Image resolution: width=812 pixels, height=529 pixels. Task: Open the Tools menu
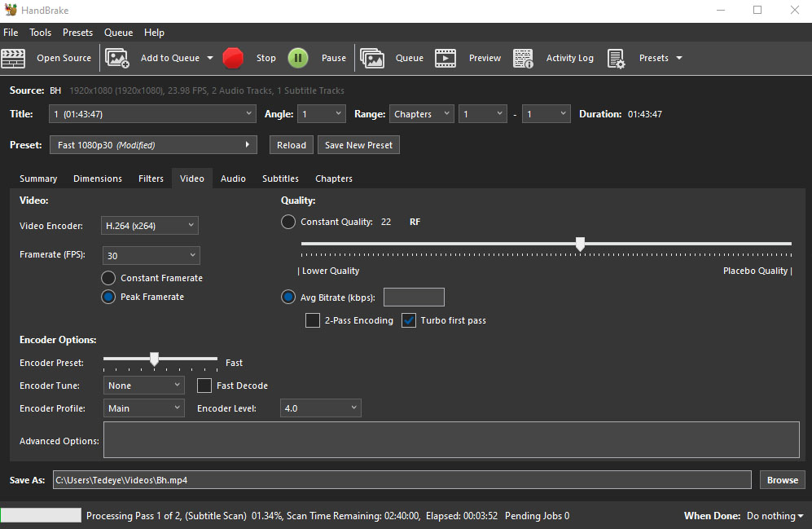(41, 32)
